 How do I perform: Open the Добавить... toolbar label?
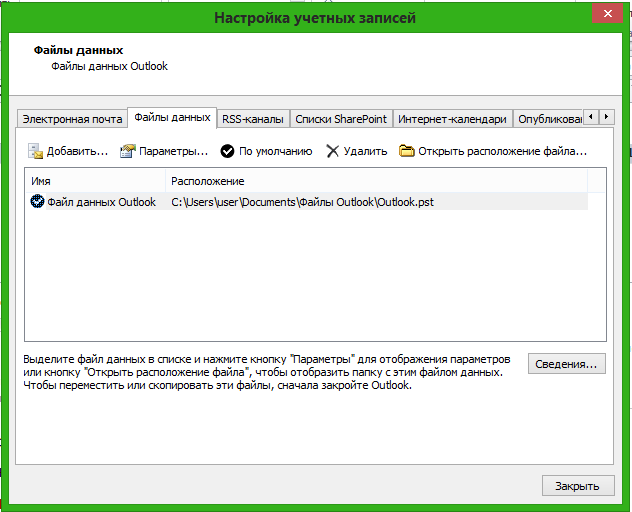point(77,151)
